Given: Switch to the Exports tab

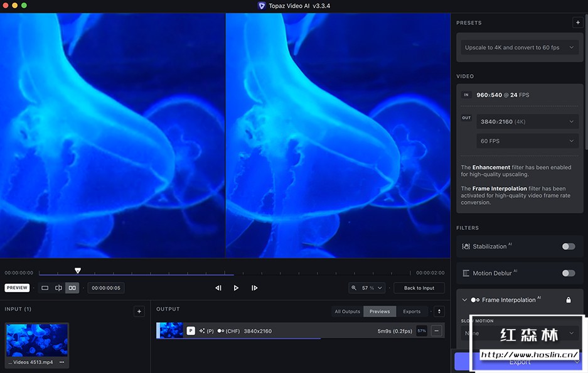Looking at the screenshot, I should (412, 311).
